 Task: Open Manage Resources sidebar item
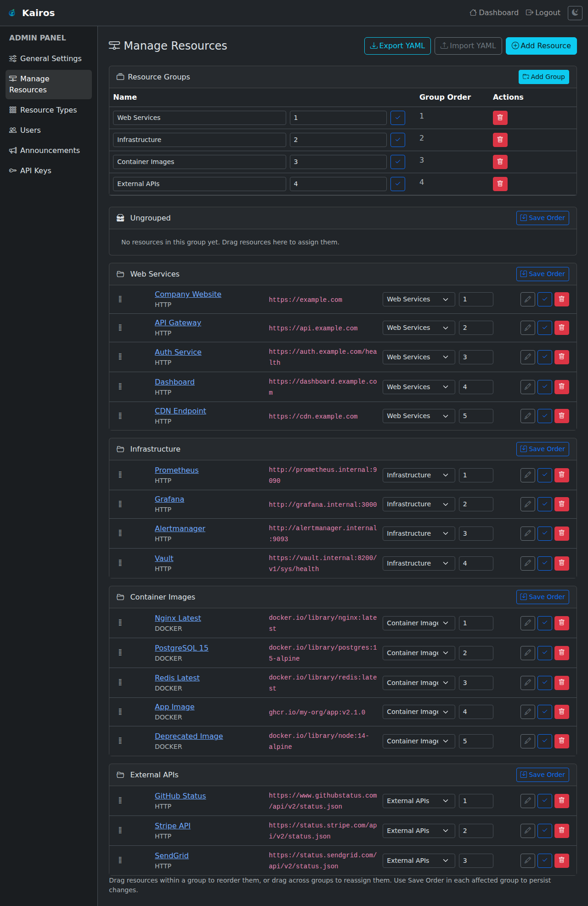point(49,84)
